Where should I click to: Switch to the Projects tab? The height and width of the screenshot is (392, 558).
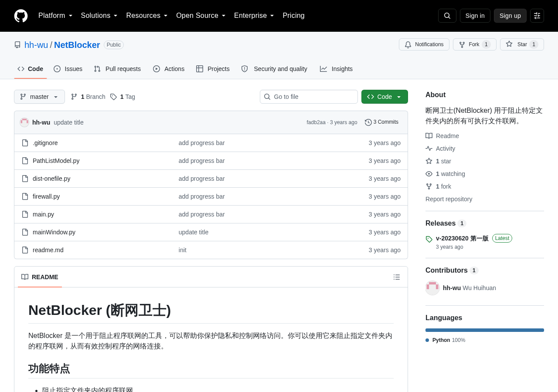coord(213,69)
